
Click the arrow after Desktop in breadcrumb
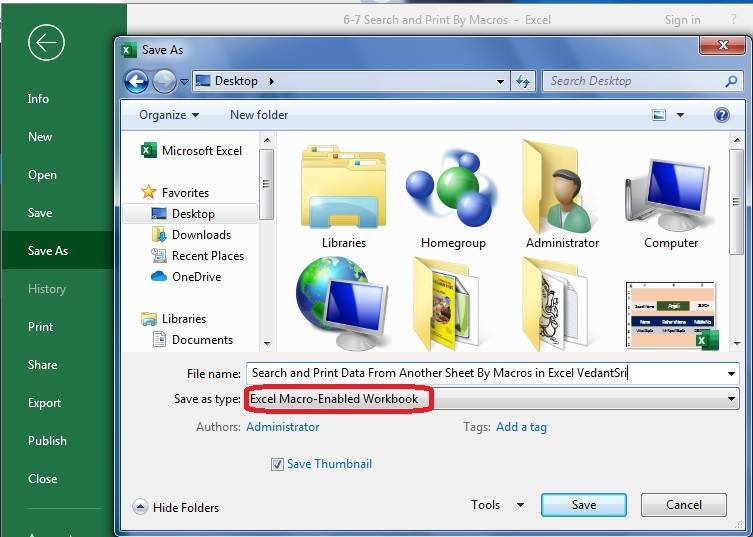[272, 81]
